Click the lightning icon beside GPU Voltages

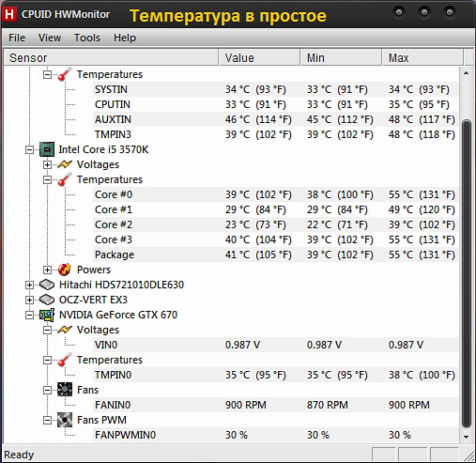pyautogui.click(x=65, y=329)
